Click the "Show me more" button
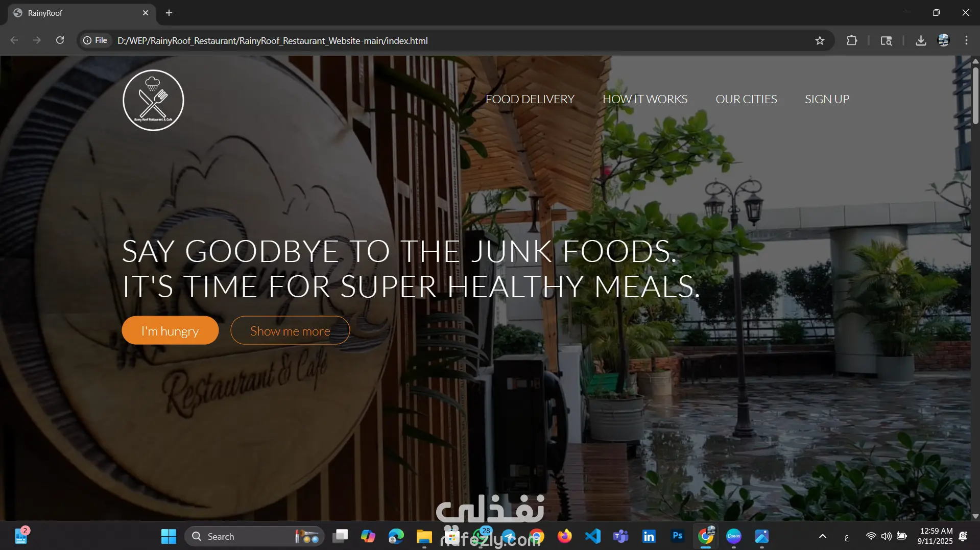 (290, 330)
